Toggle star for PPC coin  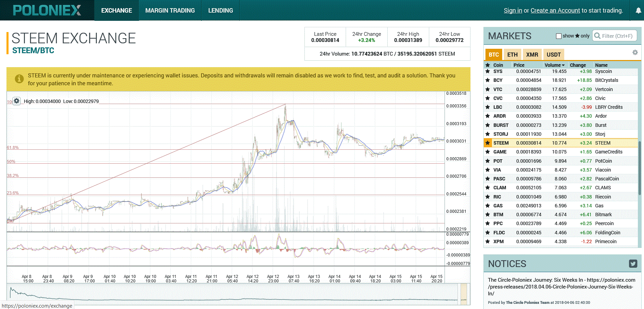(488, 223)
